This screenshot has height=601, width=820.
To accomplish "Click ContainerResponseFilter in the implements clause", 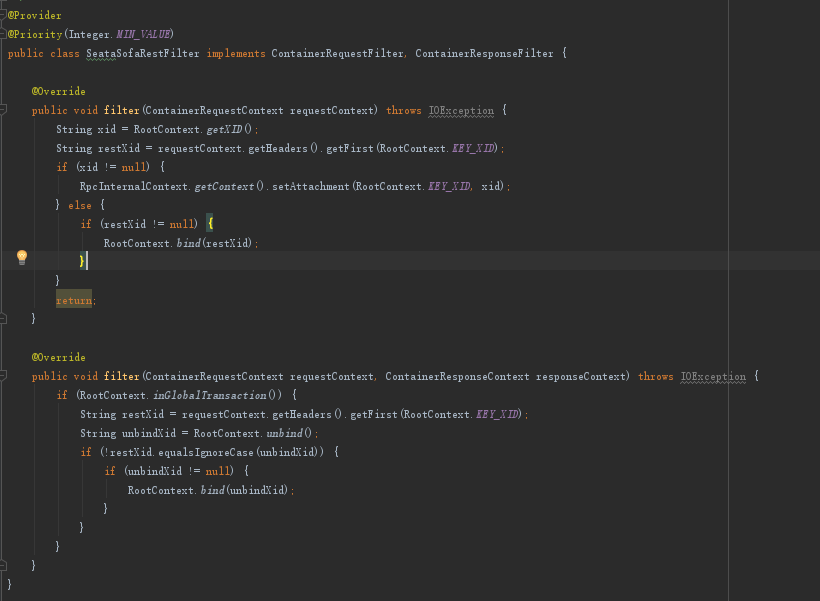I will [x=484, y=53].
